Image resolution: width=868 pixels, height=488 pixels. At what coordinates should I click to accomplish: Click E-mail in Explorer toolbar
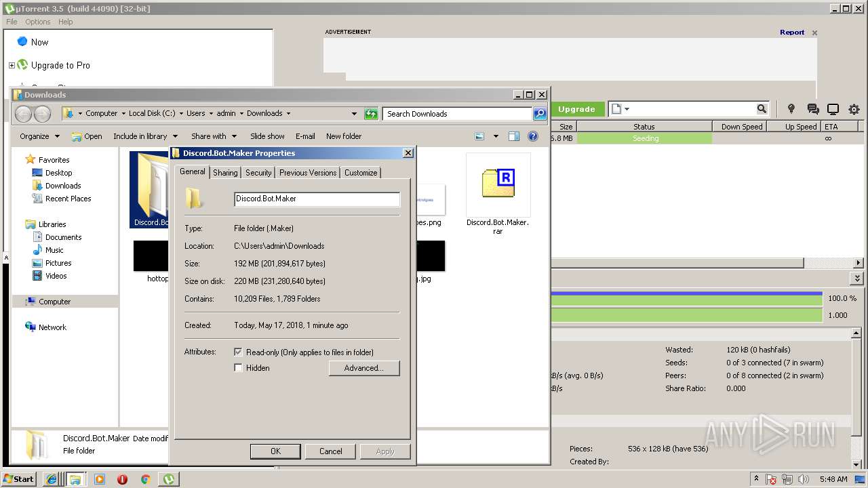coord(305,136)
